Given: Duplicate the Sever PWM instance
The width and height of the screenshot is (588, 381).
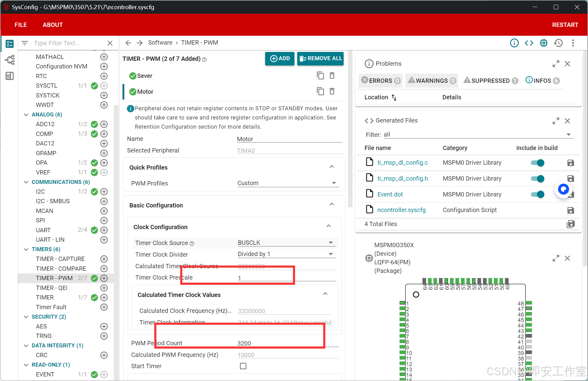Looking at the screenshot, I should [x=320, y=75].
